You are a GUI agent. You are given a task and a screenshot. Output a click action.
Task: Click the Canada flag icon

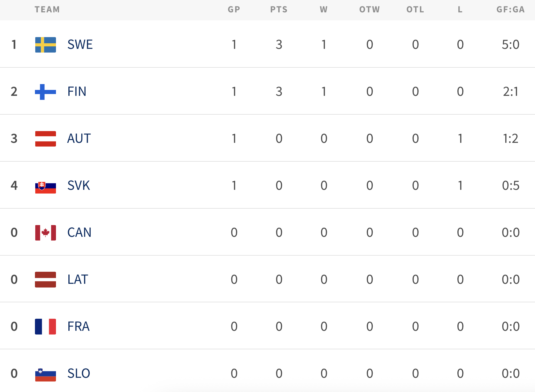(45, 233)
